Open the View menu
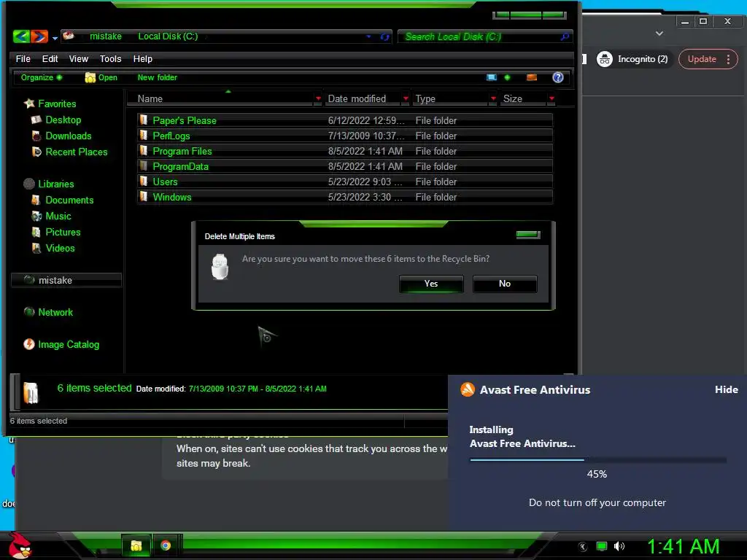747x560 pixels. (x=79, y=58)
